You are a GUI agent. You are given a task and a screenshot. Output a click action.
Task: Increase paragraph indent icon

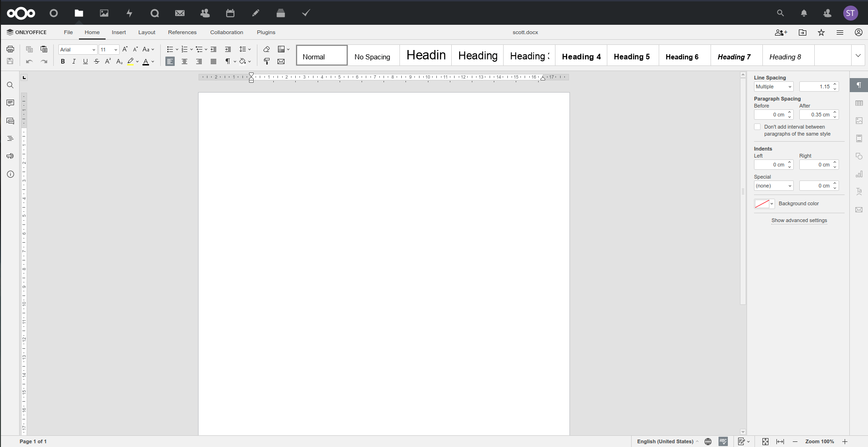click(228, 49)
